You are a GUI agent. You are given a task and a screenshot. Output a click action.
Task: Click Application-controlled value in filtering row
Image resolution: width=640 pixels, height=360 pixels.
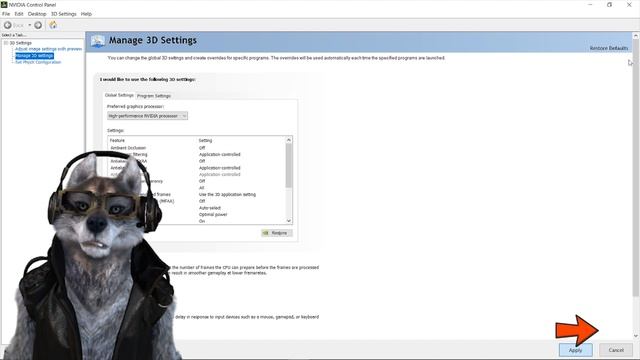(x=220, y=154)
